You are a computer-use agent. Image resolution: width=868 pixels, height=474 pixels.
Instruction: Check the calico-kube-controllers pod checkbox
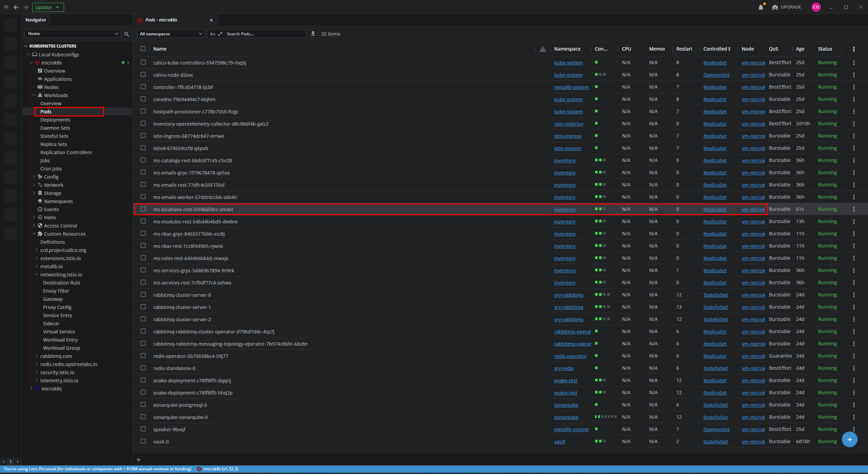143,62
